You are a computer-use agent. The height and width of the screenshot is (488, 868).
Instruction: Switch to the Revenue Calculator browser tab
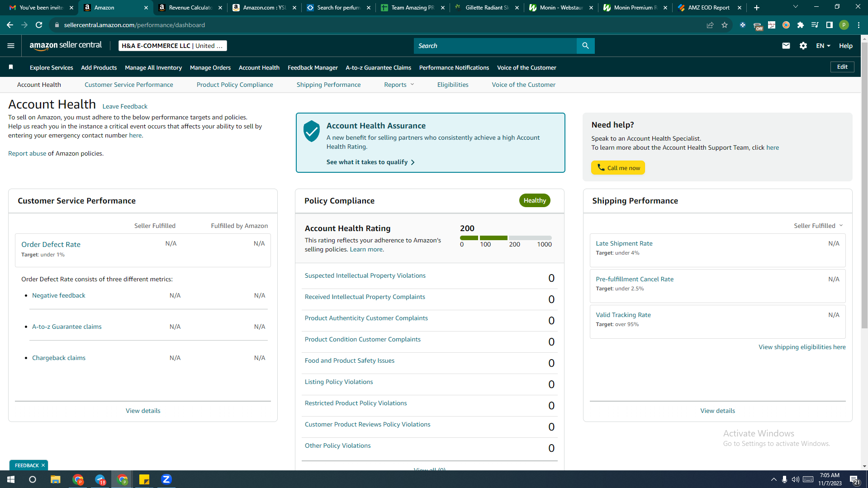[x=190, y=8]
